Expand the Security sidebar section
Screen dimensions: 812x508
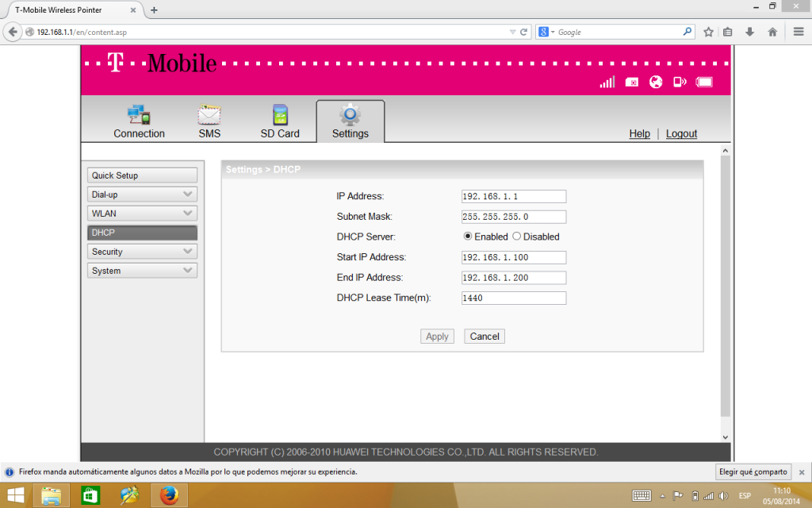coord(142,252)
